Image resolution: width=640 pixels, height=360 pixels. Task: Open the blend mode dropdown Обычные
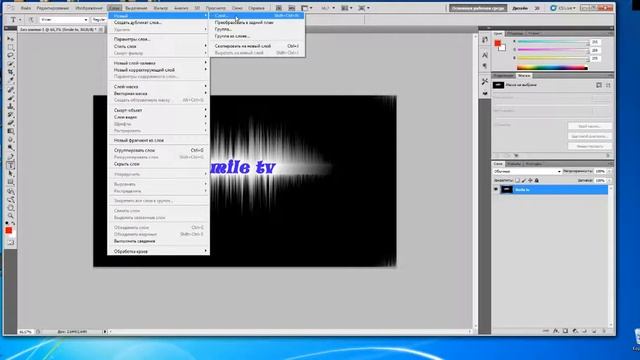tap(527, 171)
